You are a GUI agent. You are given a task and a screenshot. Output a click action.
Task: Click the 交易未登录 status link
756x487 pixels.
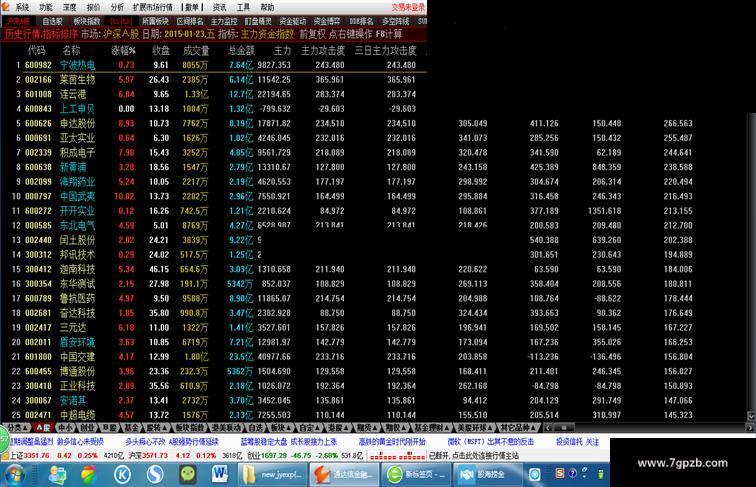tap(408, 7)
